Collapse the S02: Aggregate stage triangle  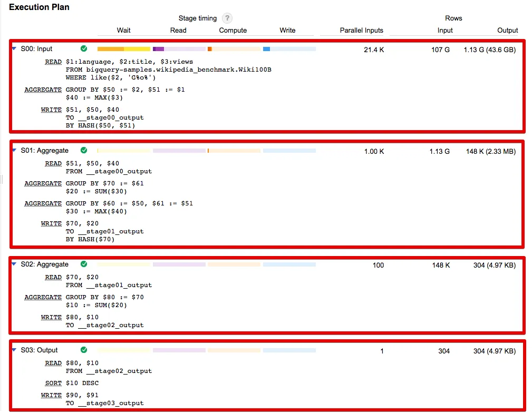click(x=14, y=264)
